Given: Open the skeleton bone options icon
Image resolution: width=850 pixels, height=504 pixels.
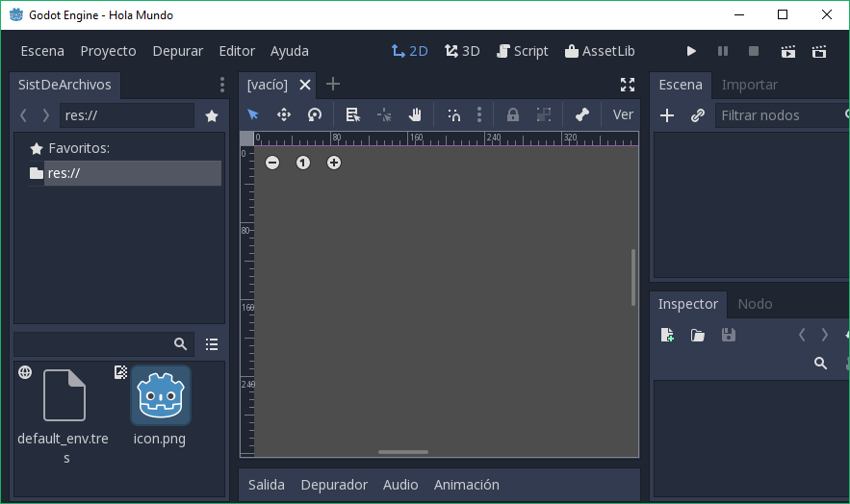Looking at the screenshot, I should [582, 114].
